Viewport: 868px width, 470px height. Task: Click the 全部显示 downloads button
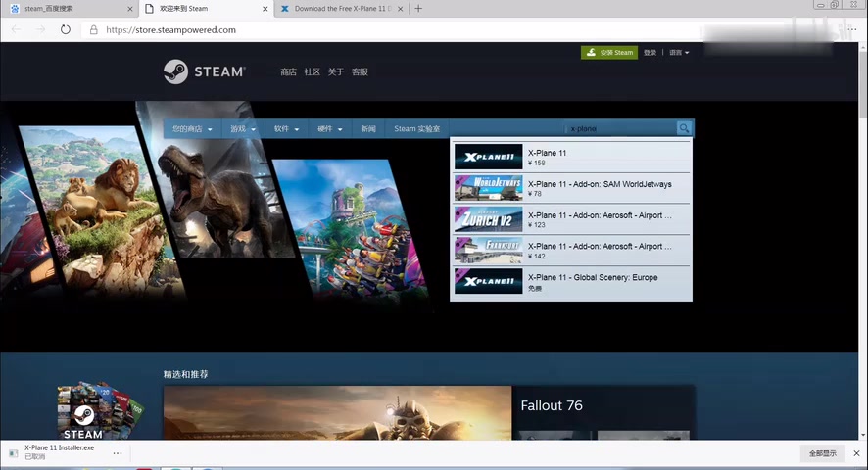pos(823,453)
